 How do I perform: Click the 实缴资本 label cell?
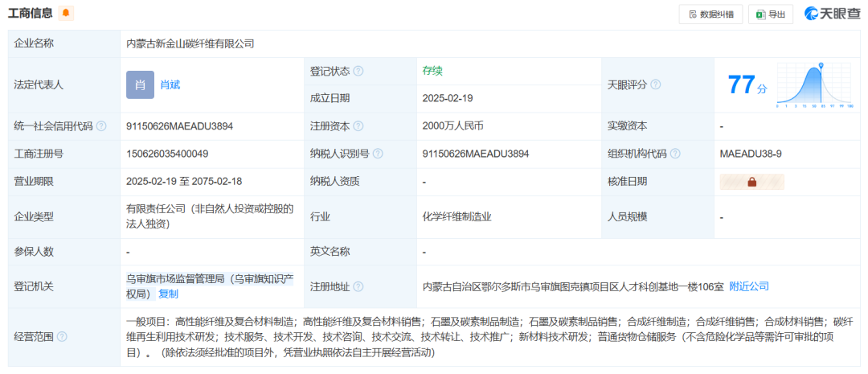pyautogui.click(x=657, y=125)
